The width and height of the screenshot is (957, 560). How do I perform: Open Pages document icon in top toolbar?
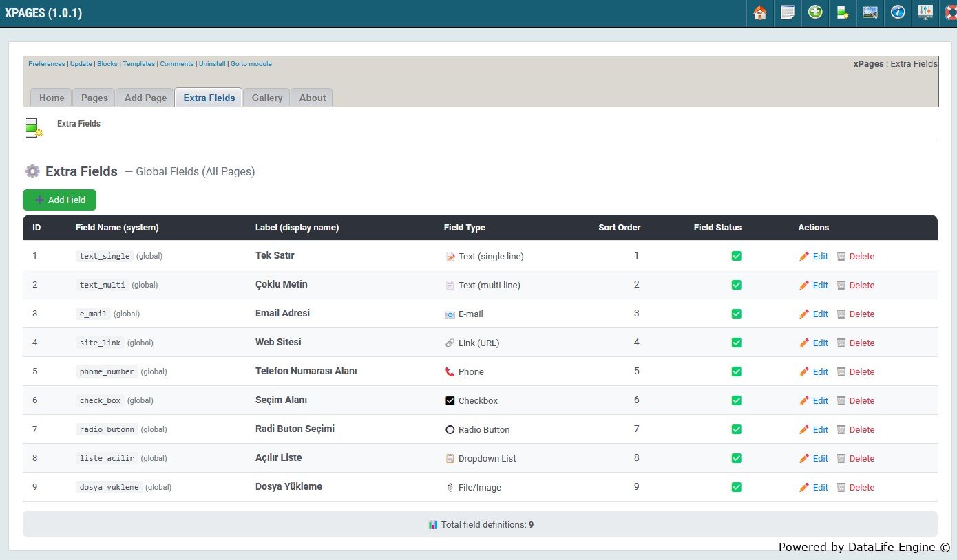pos(788,12)
